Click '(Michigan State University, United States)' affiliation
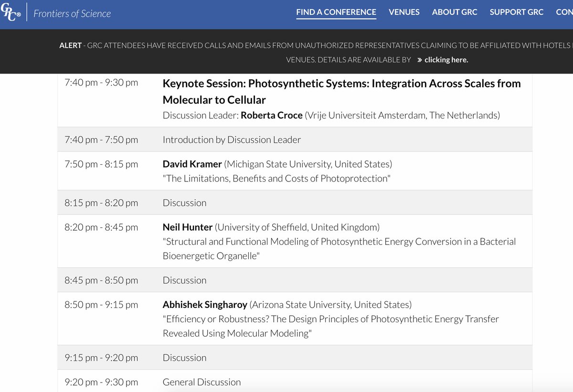573x392 pixels. pos(308,164)
